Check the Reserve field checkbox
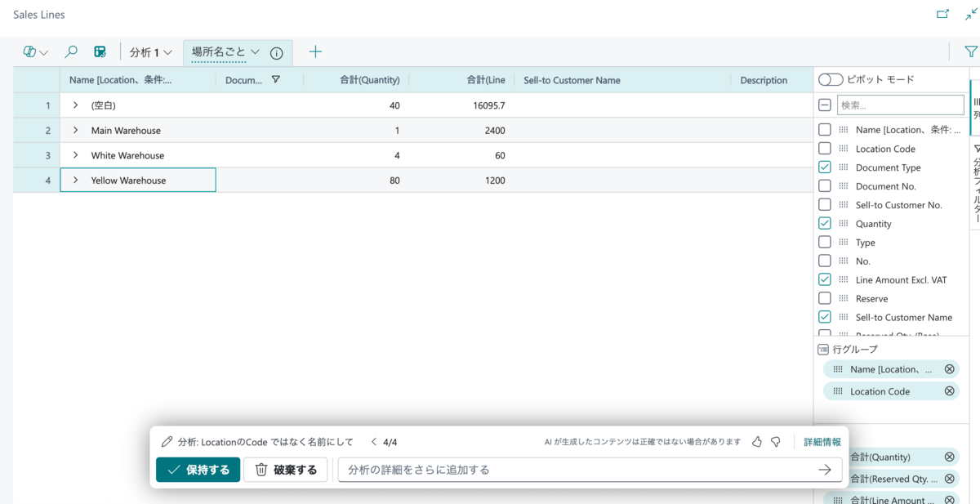This screenshot has width=980, height=504. [x=825, y=299]
